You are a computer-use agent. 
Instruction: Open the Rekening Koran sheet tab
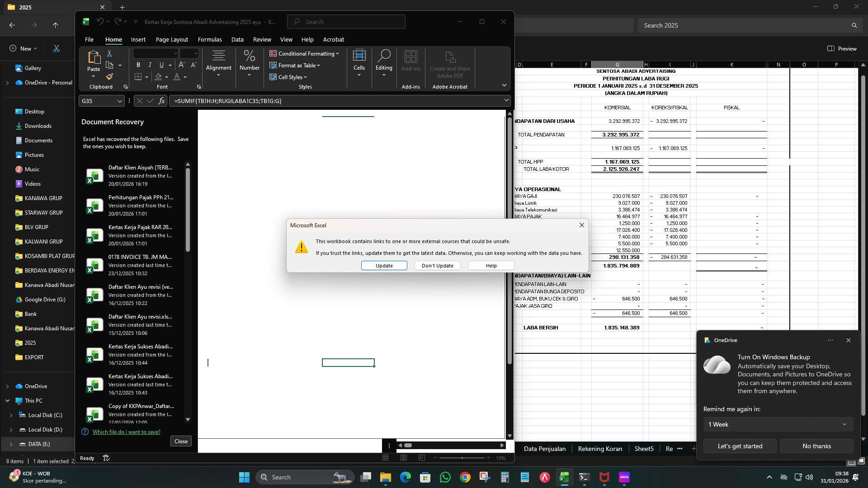pyautogui.click(x=599, y=449)
